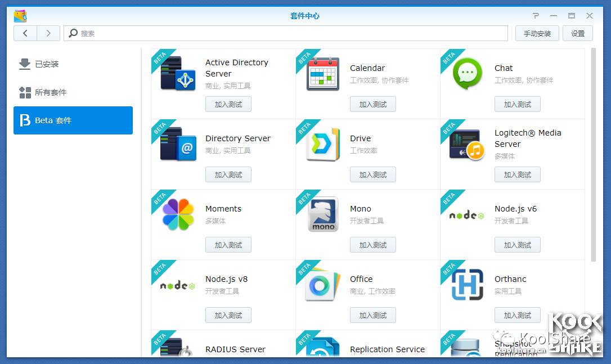This screenshot has width=611, height=364.
Task: Click 加入测试 for Calendar
Action: coord(373,105)
